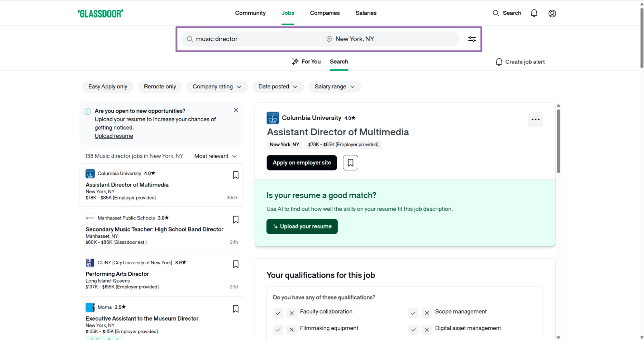Click the page vertical scrollbar
Screen dimensions: 644x340
[642, 38]
